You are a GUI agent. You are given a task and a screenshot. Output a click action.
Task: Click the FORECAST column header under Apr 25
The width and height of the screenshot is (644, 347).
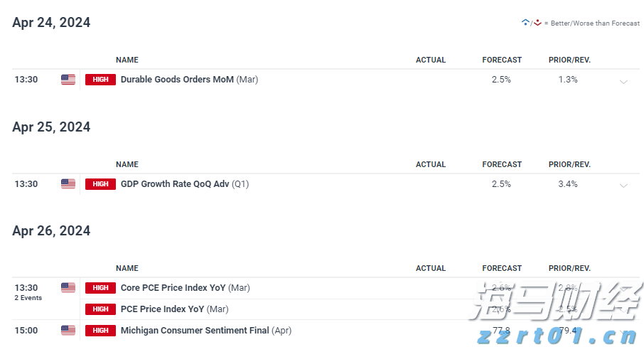[502, 164]
